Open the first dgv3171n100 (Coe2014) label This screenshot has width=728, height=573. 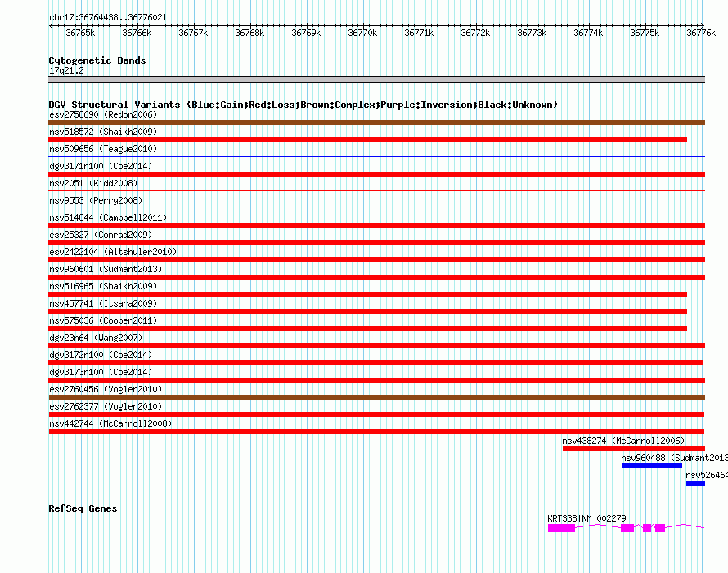pos(101,166)
